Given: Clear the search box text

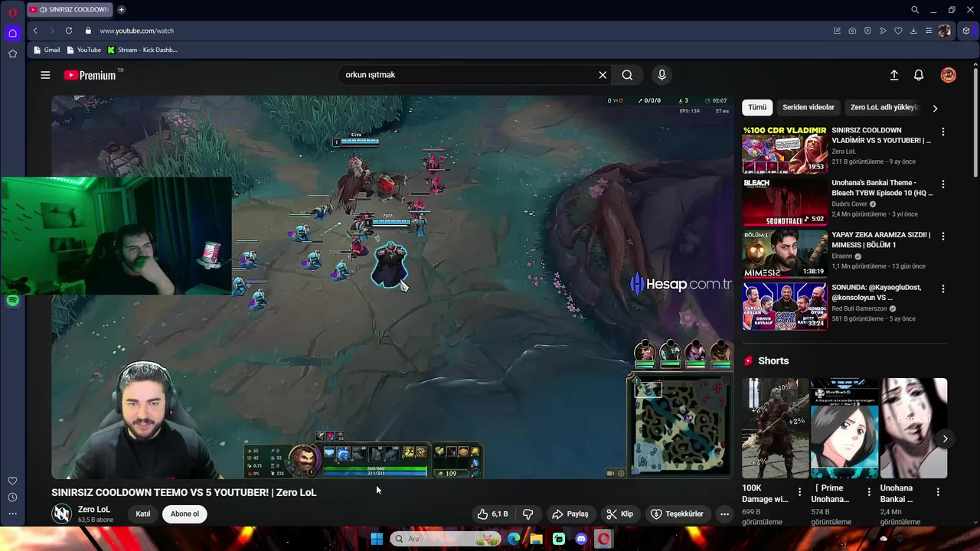Looking at the screenshot, I should (603, 75).
